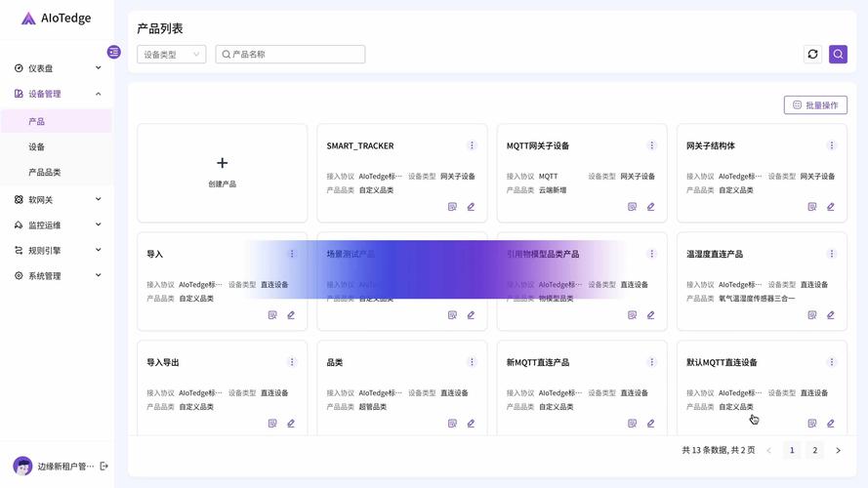Click the refresh icon next to search
Image resolution: width=868 pixels, height=488 pixels.
pos(812,55)
